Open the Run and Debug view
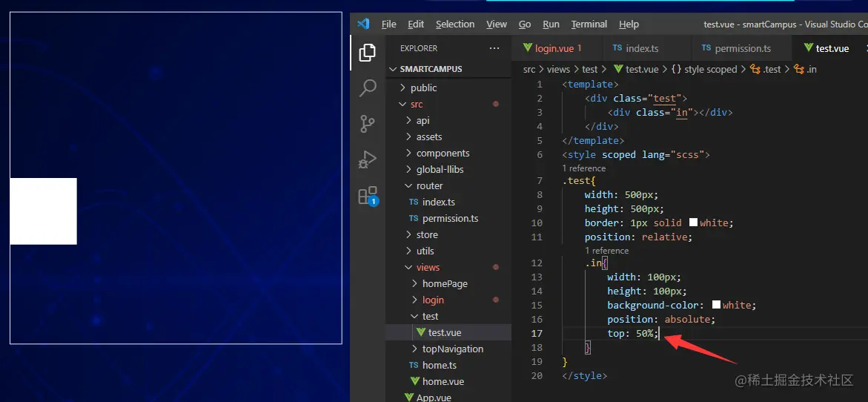 [368, 159]
